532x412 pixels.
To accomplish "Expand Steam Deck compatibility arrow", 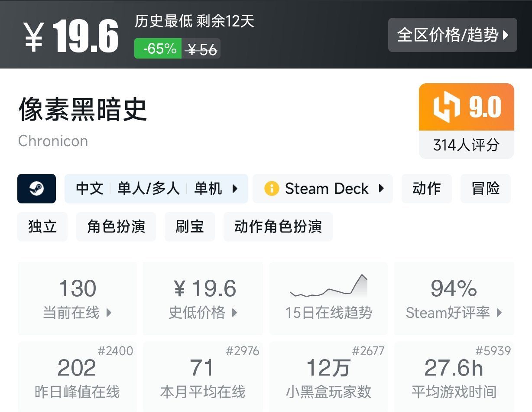I will 381,189.
